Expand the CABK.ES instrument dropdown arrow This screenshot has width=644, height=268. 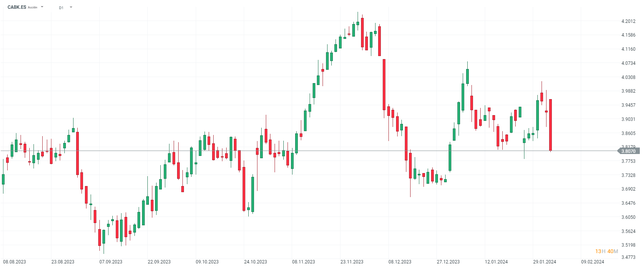click(42, 7)
